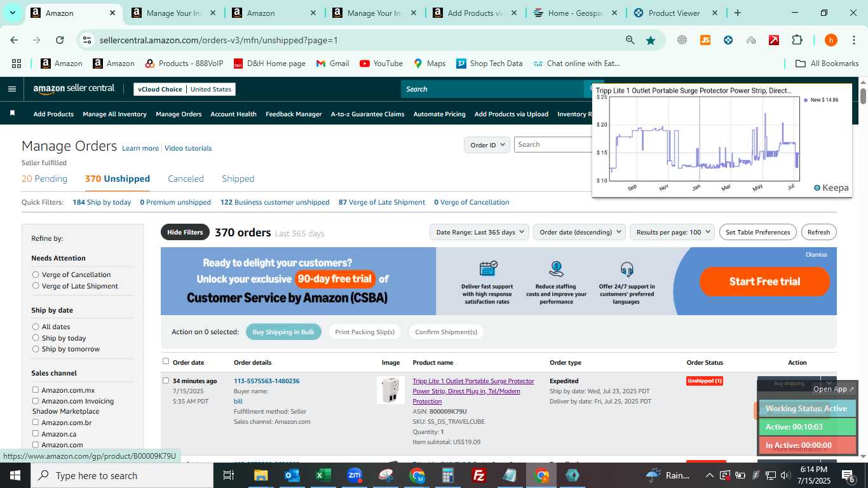868x488 pixels.
Task: Switch to the Product Viewer browser tab
Action: [674, 13]
